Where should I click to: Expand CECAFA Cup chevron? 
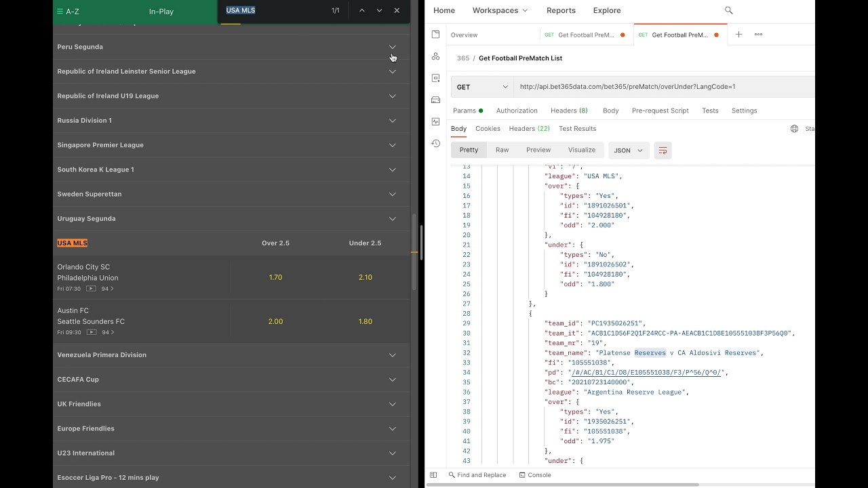coord(392,380)
